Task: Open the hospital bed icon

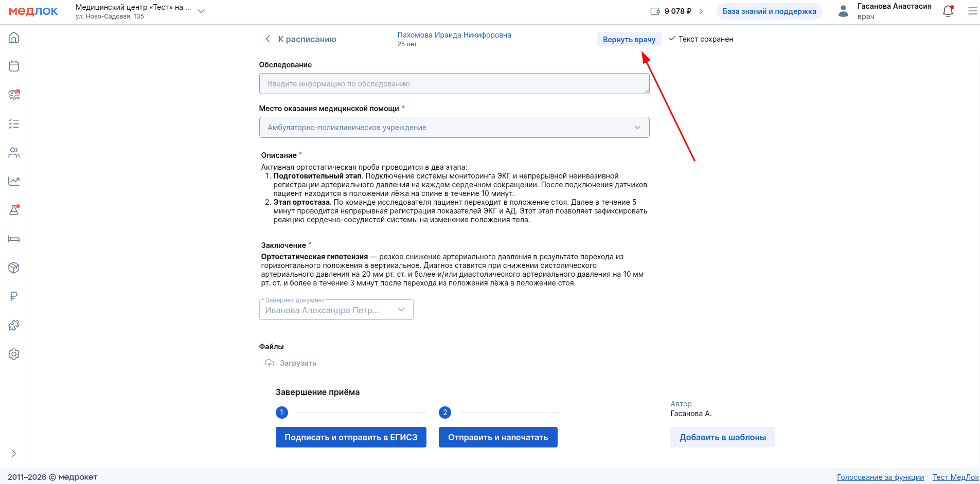Action: pos(14,239)
